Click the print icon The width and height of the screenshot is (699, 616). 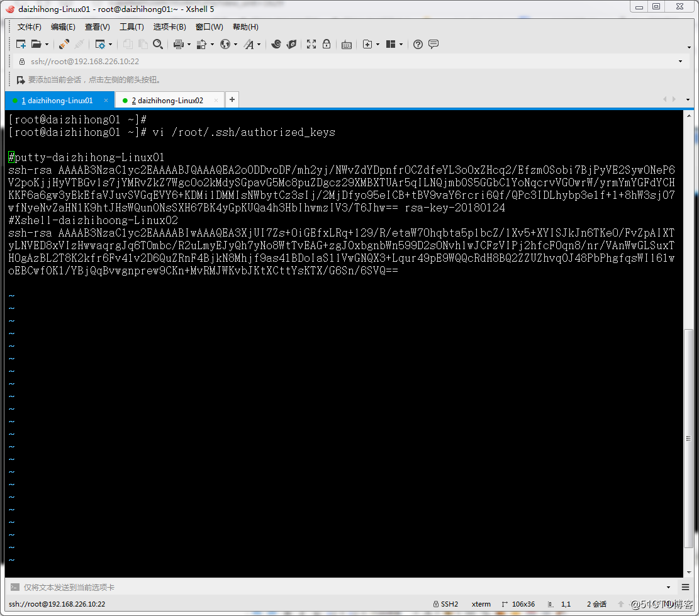point(179,44)
